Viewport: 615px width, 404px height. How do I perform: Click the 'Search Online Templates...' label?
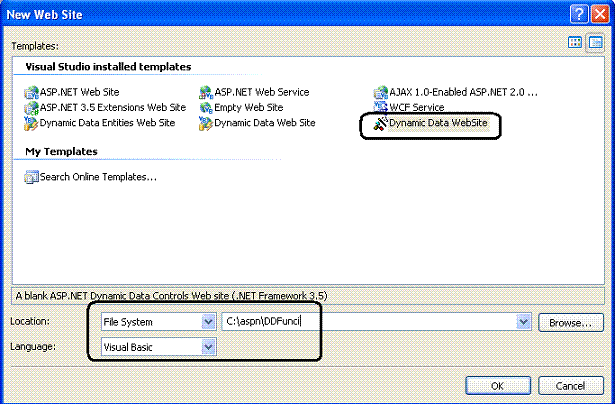pos(98,177)
